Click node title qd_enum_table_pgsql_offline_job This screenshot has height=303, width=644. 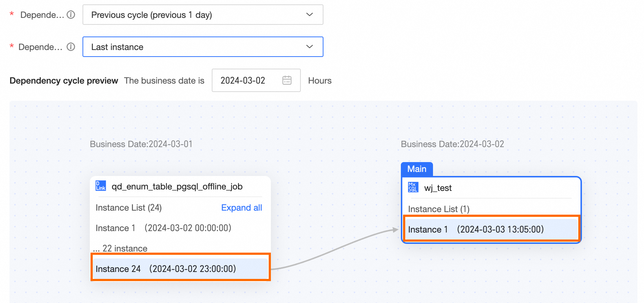click(x=177, y=187)
